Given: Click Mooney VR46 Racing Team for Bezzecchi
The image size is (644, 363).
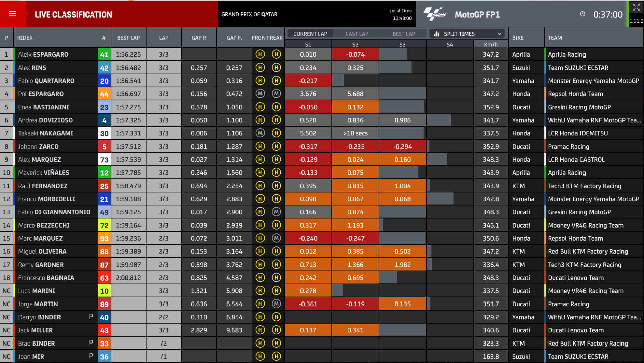Looking at the screenshot, I should [586, 225].
